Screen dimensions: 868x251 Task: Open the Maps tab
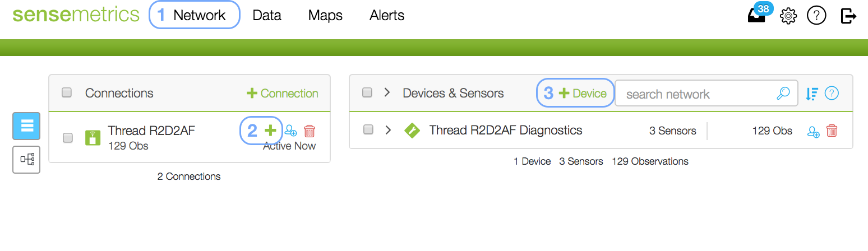coord(325,15)
